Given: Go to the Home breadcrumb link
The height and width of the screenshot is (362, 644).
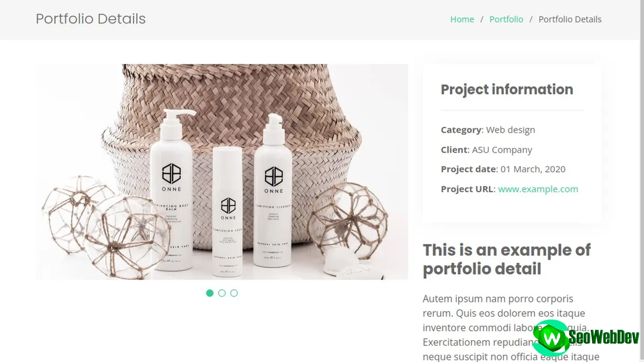Looking at the screenshot, I should tap(462, 20).
